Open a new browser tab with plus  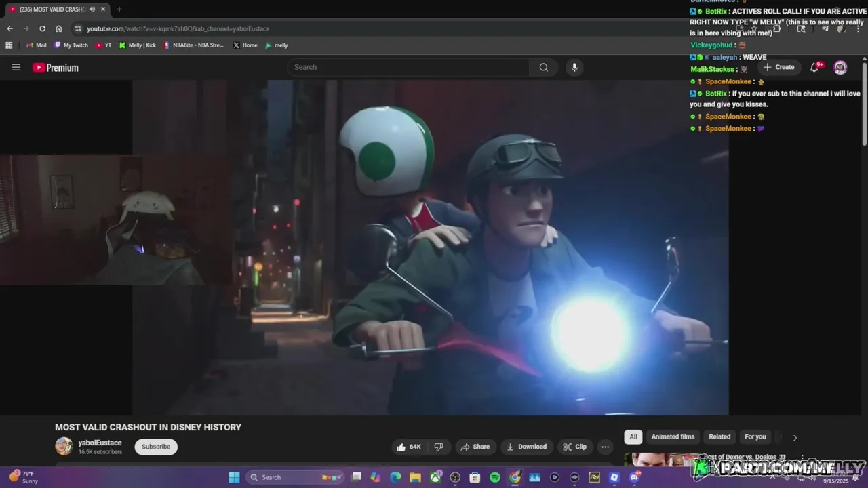pos(119,9)
